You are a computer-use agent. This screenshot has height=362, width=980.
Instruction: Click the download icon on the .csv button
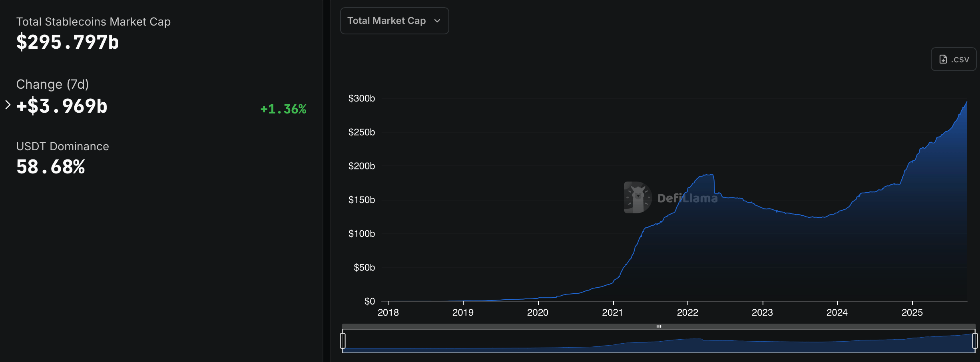[x=942, y=59]
